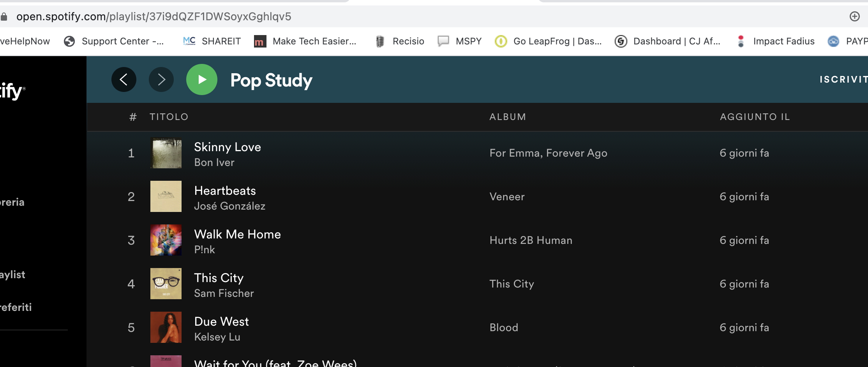Click the TITOLO column header
Viewport: 868px width, 367px height.
(x=169, y=117)
